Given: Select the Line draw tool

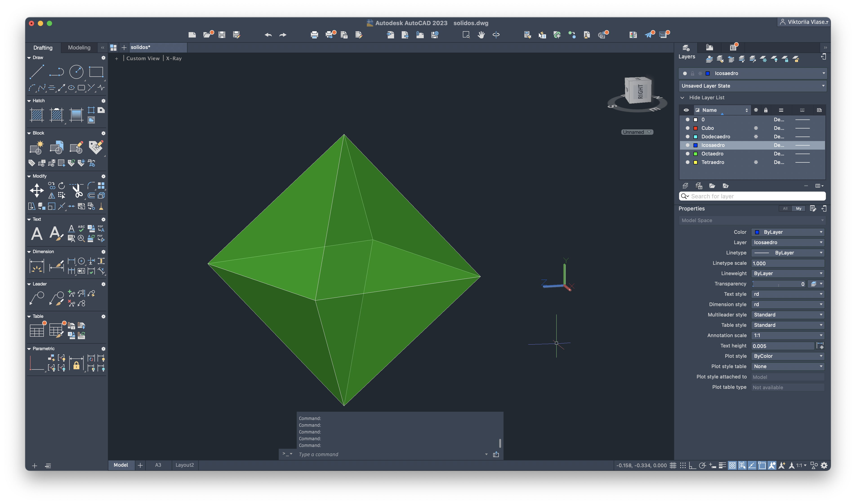Looking at the screenshot, I should point(36,72).
